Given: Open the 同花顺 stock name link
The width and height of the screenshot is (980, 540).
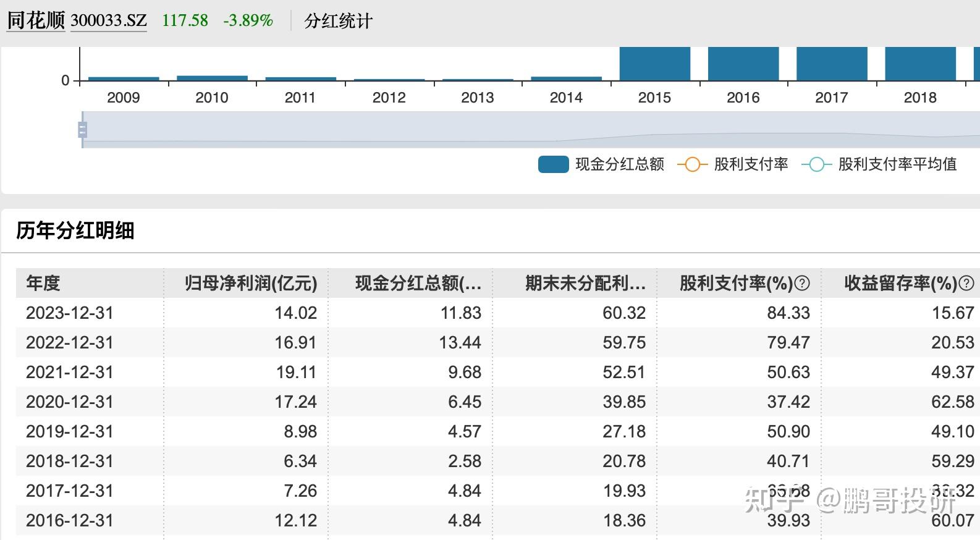Looking at the screenshot, I should point(36,20).
